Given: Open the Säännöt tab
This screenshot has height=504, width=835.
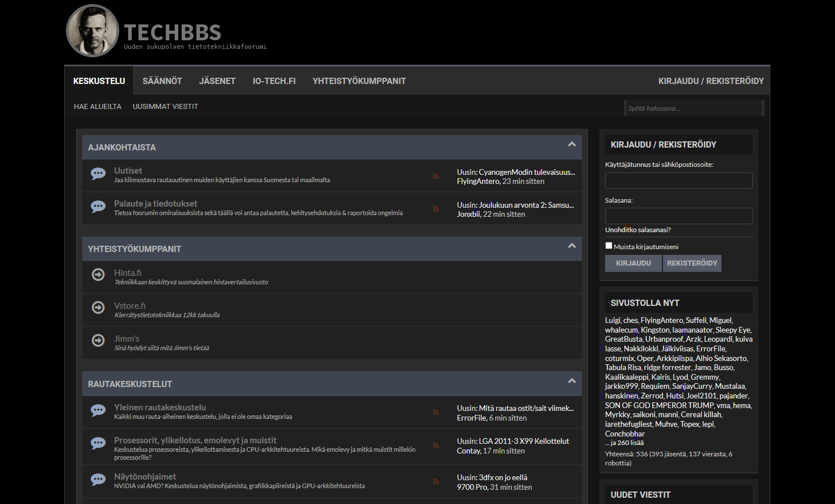Looking at the screenshot, I should (x=162, y=81).
